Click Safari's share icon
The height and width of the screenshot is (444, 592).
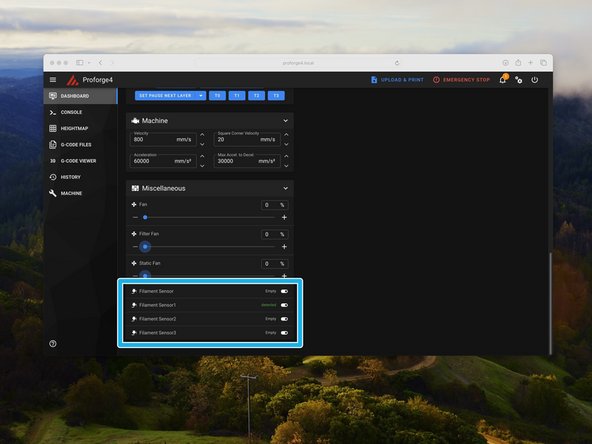click(x=518, y=63)
